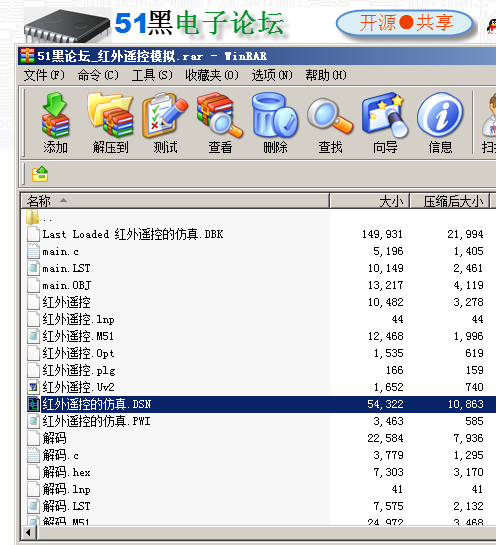
Task: Click the 开源共享 banner button
Action: tap(405, 23)
